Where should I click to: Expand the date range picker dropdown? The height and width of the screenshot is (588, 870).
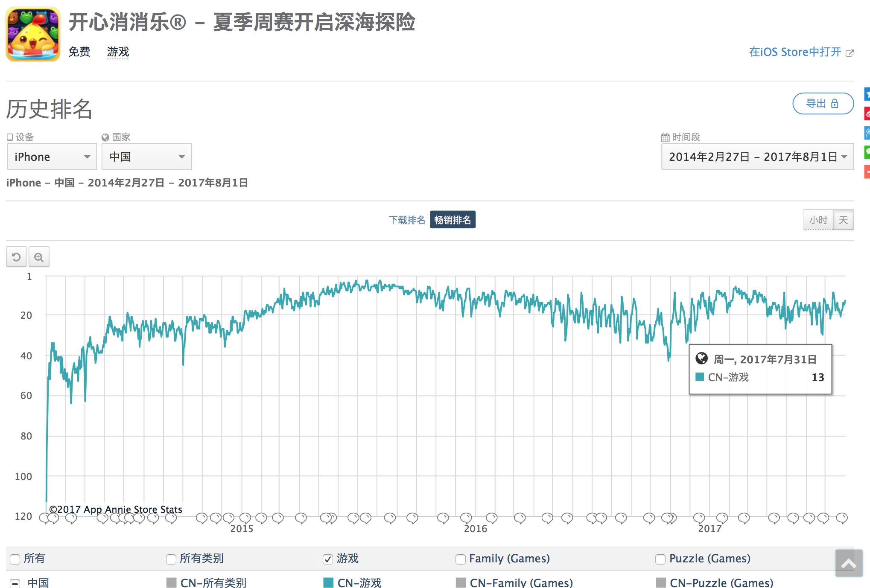(x=757, y=157)
